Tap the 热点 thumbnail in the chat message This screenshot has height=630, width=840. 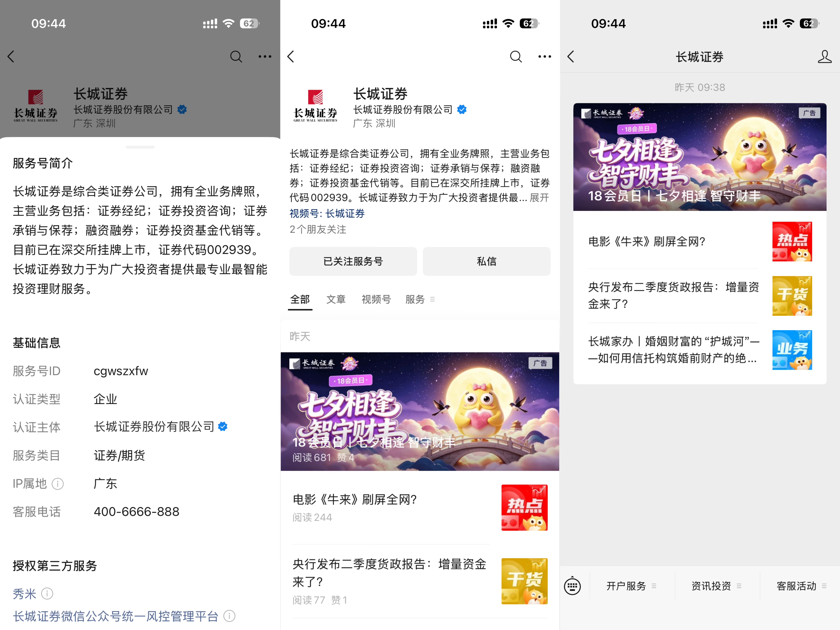tap(792, 242)
